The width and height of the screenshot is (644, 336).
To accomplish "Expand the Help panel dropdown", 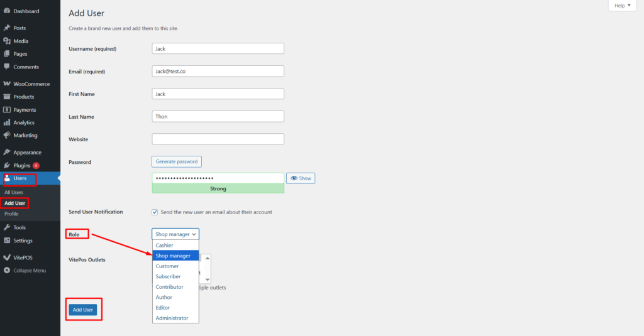I will click(622, 5).
